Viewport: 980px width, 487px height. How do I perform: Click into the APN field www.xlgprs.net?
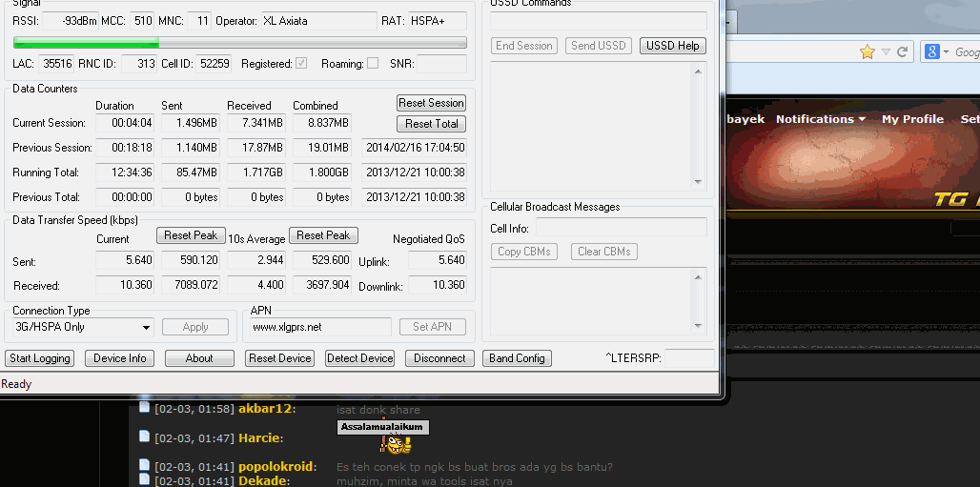point(320,327)
